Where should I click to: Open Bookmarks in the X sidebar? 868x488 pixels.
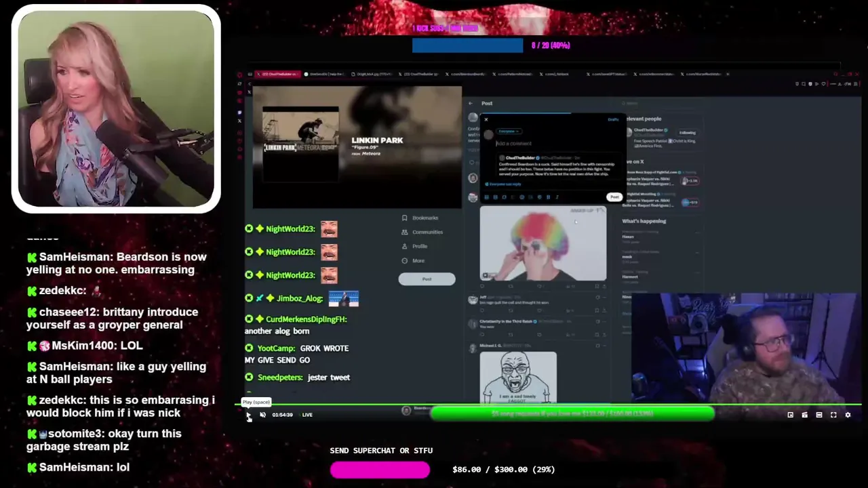click(x=420, y=218)
